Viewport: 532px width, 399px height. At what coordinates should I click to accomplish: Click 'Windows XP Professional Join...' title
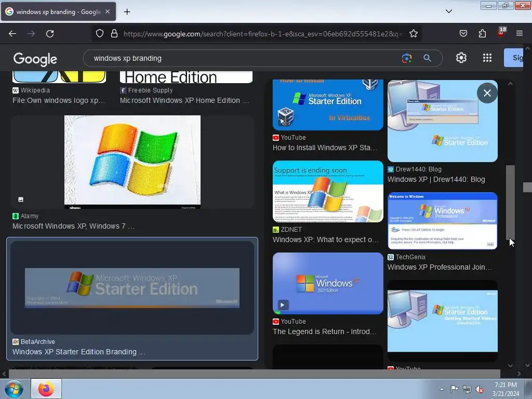coord(440,268)
